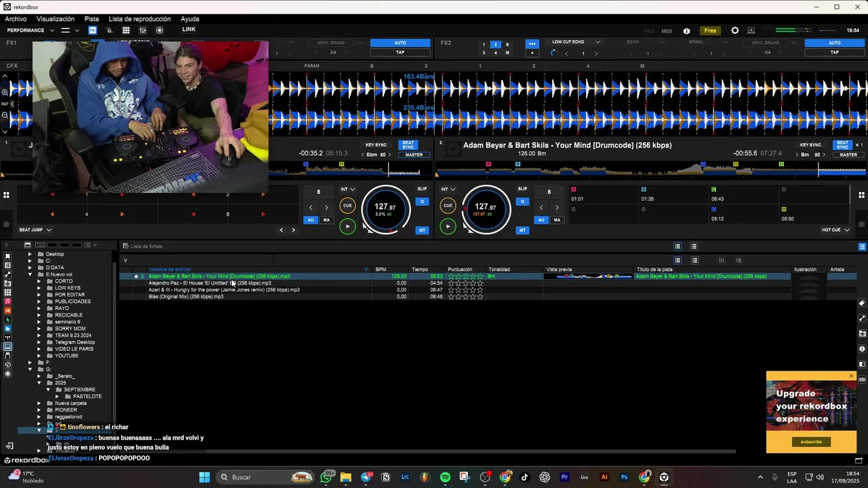Close the Upgrade rekordbox ad
Viewport: 868px width, 488px height.
[851, 376]
